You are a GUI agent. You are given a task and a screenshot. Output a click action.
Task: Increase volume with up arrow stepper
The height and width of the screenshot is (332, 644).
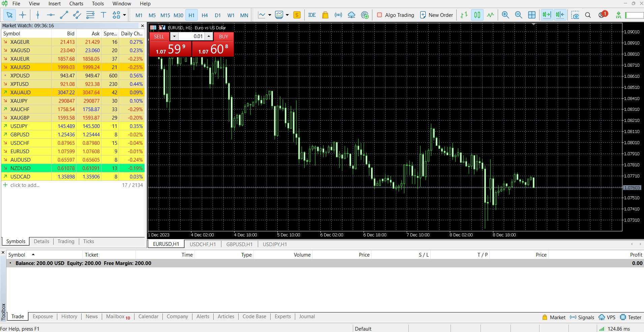(x=209, y=36)
